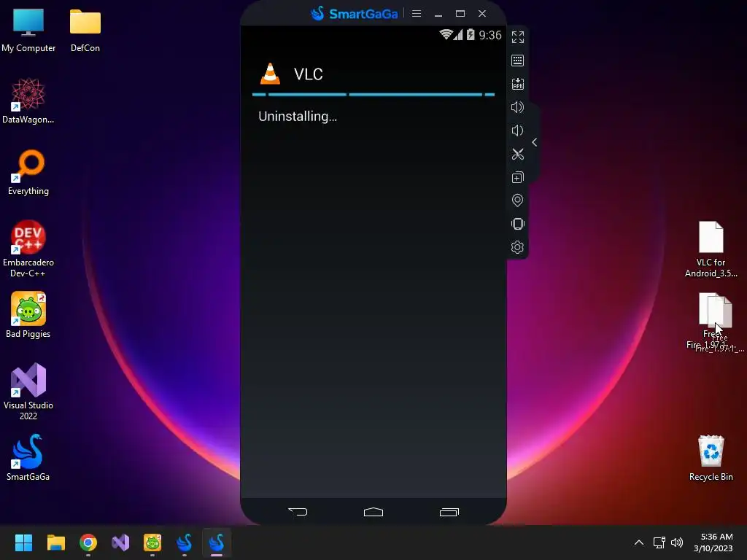Viewport: 747px width, 560px height.
Task: Click the shake device icon in sidebar
Action: point(517,224)
